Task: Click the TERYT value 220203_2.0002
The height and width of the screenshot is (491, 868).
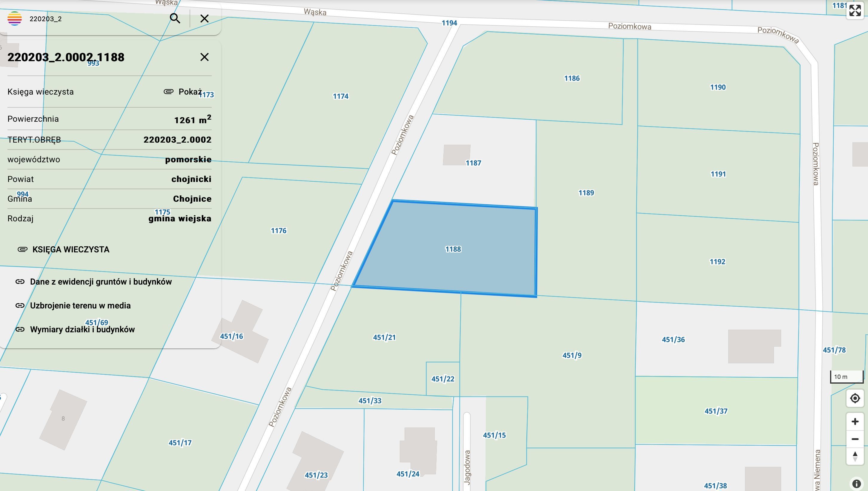Action: click(x=178, y=140)
